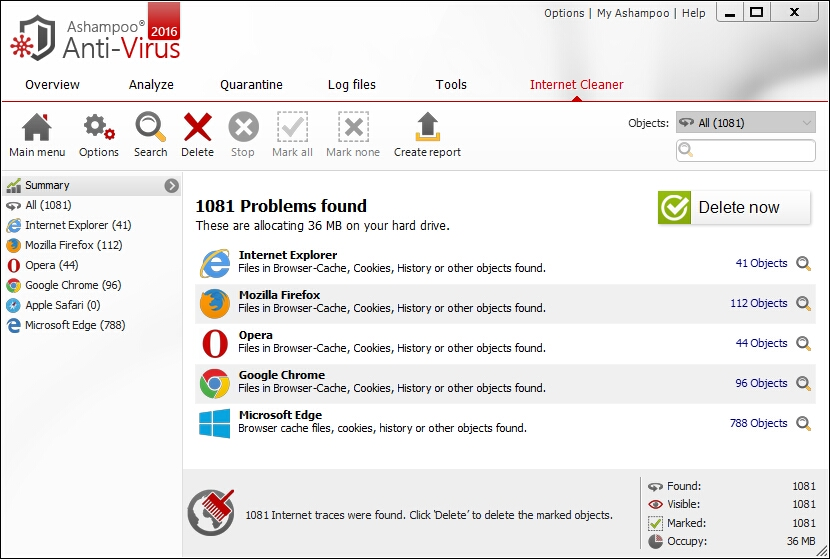Click the '1081 Problems found' heading
Image resolution: width=830 pixels, height=559 pixels.
(281, 206)
